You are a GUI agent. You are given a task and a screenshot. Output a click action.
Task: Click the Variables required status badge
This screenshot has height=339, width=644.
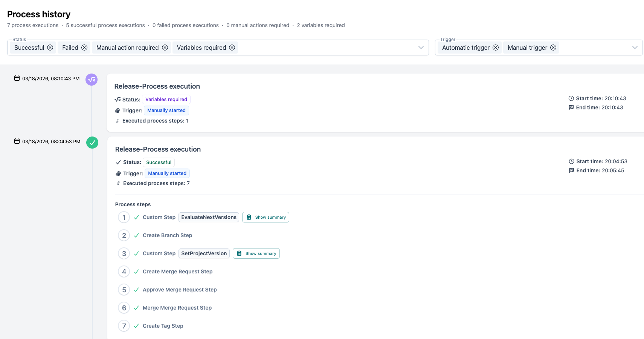pos(166,100)
